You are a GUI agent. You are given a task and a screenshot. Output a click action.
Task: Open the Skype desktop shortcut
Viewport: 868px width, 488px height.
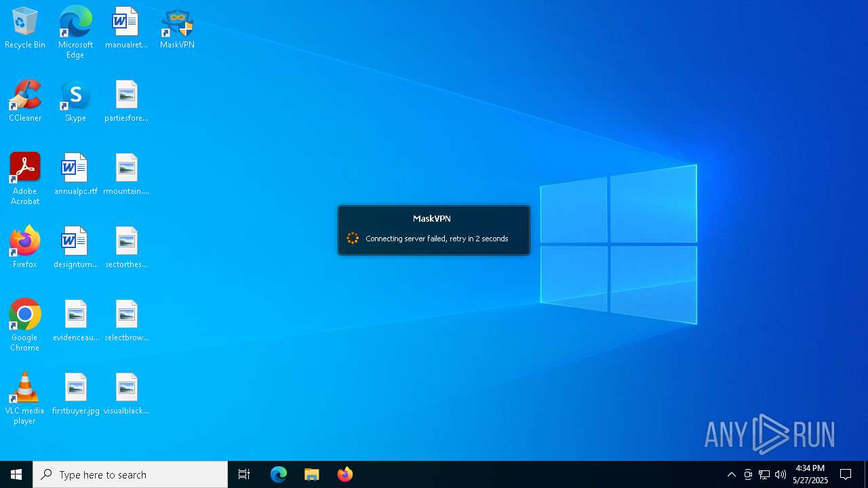pos(75,102)
